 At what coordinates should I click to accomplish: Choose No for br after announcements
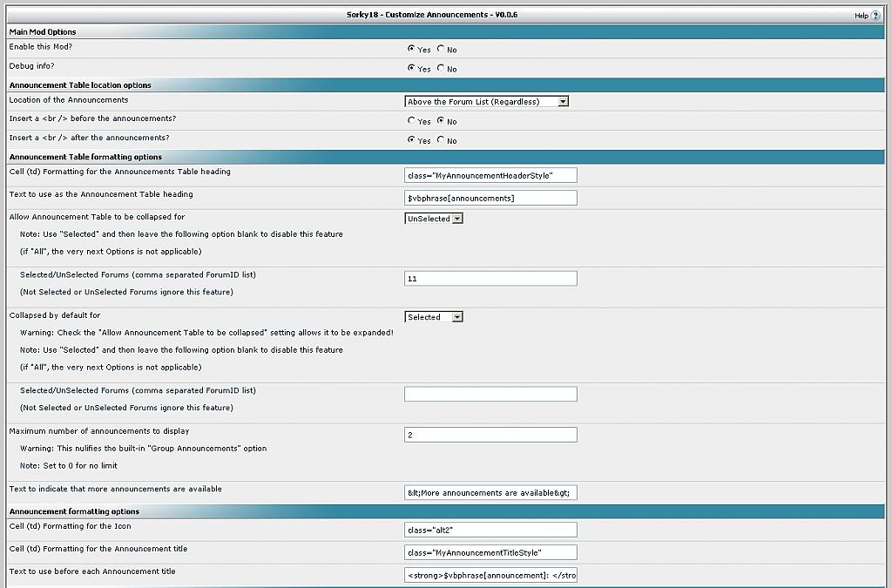tap(441, 139)
